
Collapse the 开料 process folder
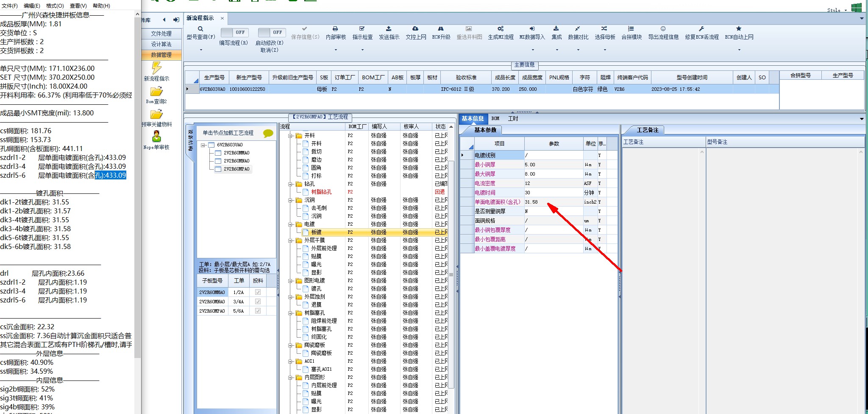tap(291, 136)
